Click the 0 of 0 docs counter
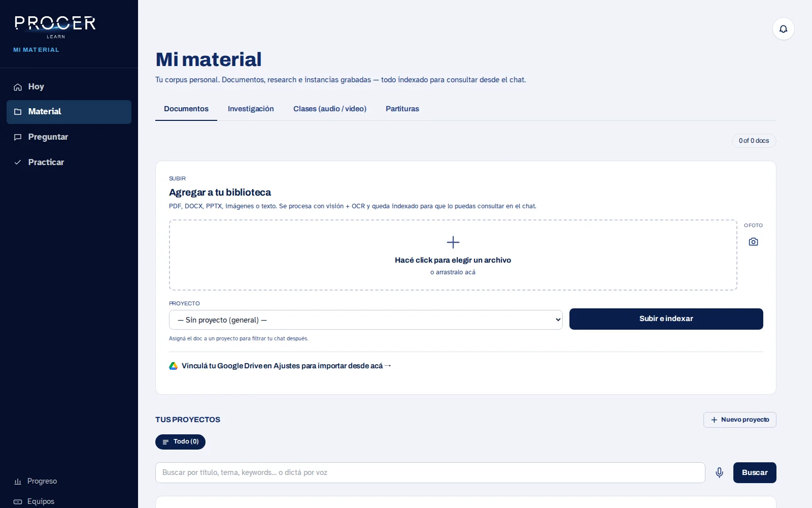The image size is (812, 508). [x=754, y=141]
